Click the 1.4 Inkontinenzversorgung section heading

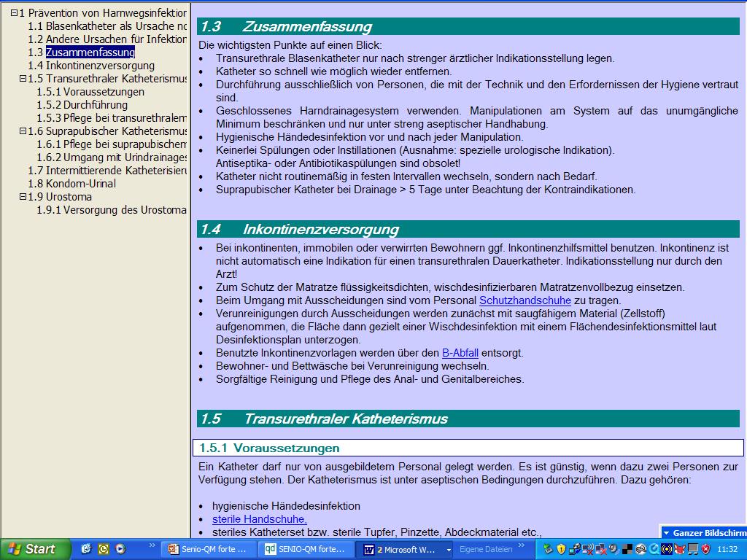click(x=468, y=230)
